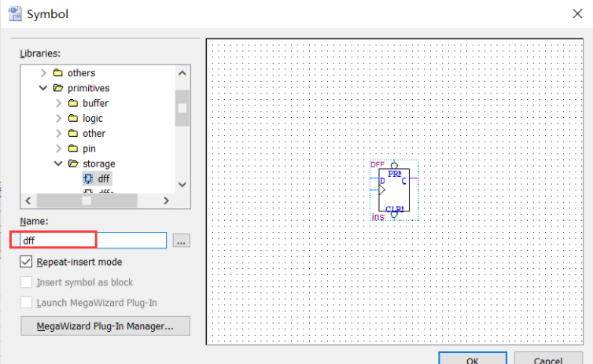Close the Symbol dialog
The width and height of the screenshot is (593, 364).
(577, 14)
